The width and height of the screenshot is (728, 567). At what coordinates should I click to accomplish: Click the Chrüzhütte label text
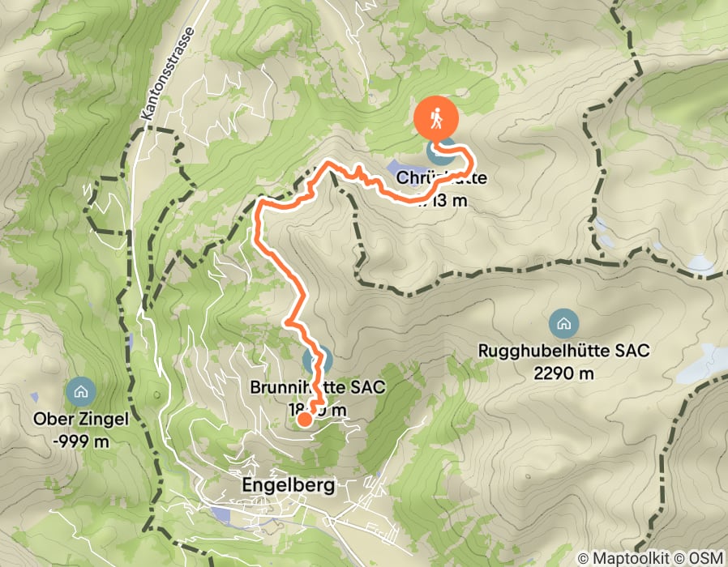click(441, 177)
